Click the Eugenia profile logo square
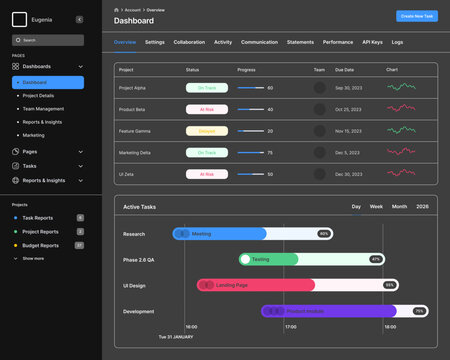Screen dimensions: 450x360 coord(19,20)
